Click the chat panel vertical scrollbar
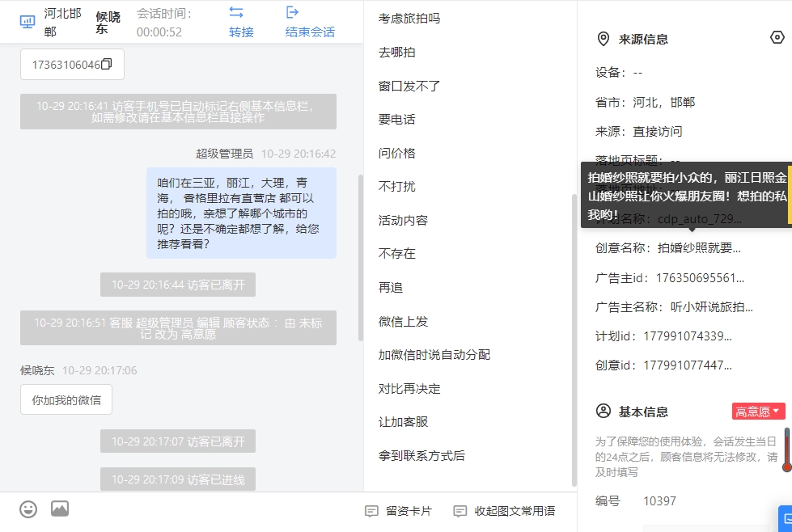The height and width of the screenshot is (532, 792). point(361,257)
